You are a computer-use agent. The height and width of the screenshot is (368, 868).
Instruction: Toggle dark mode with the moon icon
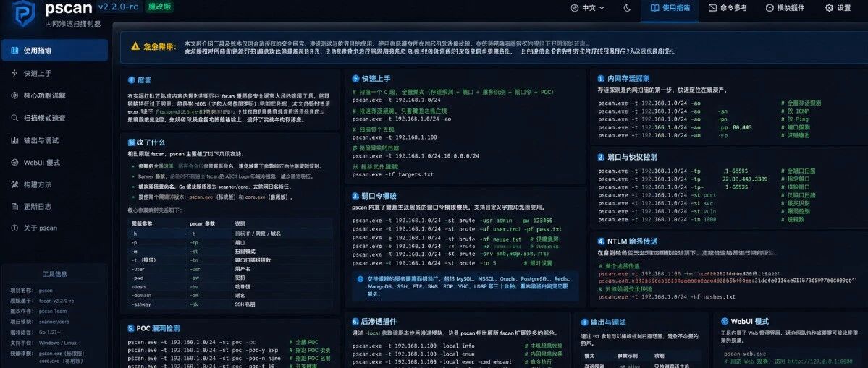click(x=627, y=8)
